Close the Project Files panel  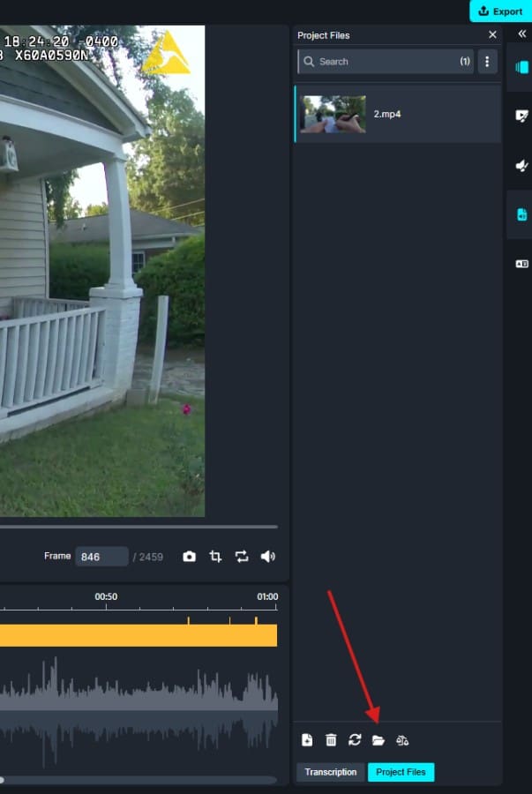(x=492, y=35)
